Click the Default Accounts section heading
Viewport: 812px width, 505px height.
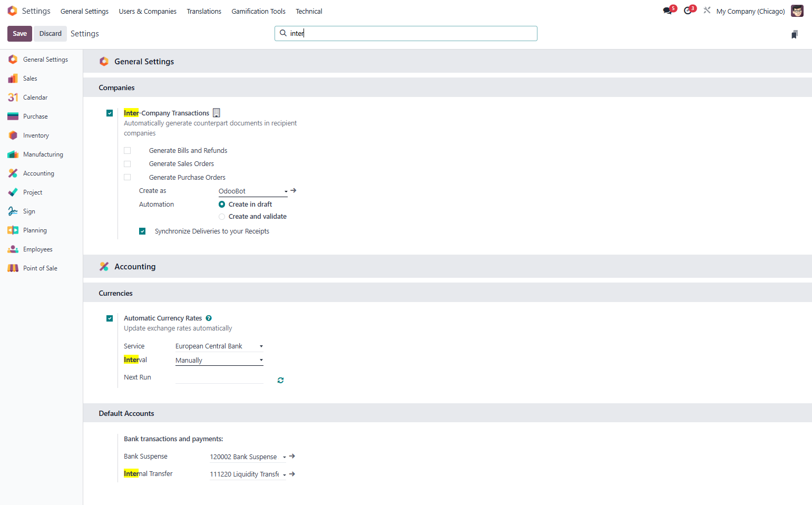tap(126, 413)
